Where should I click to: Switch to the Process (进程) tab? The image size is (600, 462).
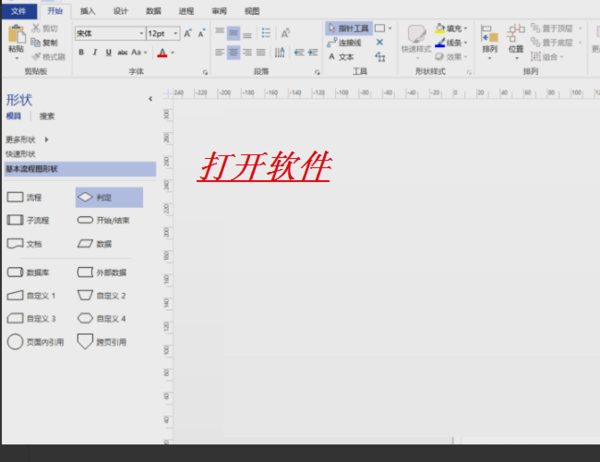click(x=186, y=11)
